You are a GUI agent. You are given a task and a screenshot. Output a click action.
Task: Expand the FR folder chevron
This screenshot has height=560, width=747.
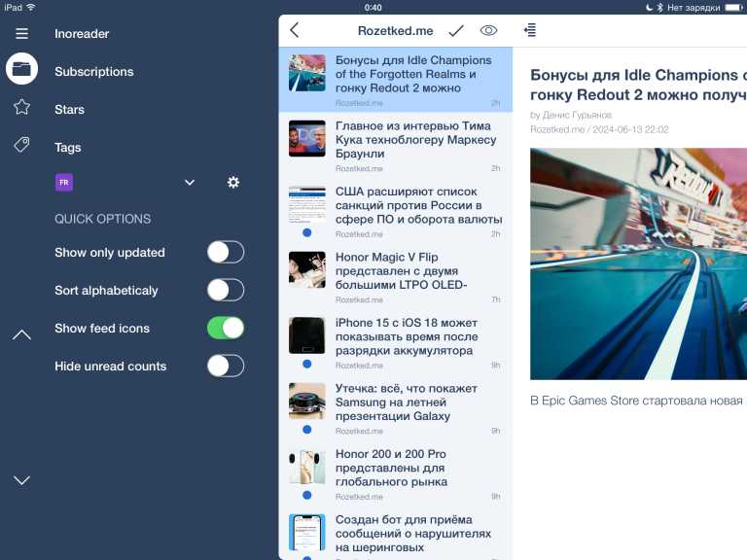point(190,183)
